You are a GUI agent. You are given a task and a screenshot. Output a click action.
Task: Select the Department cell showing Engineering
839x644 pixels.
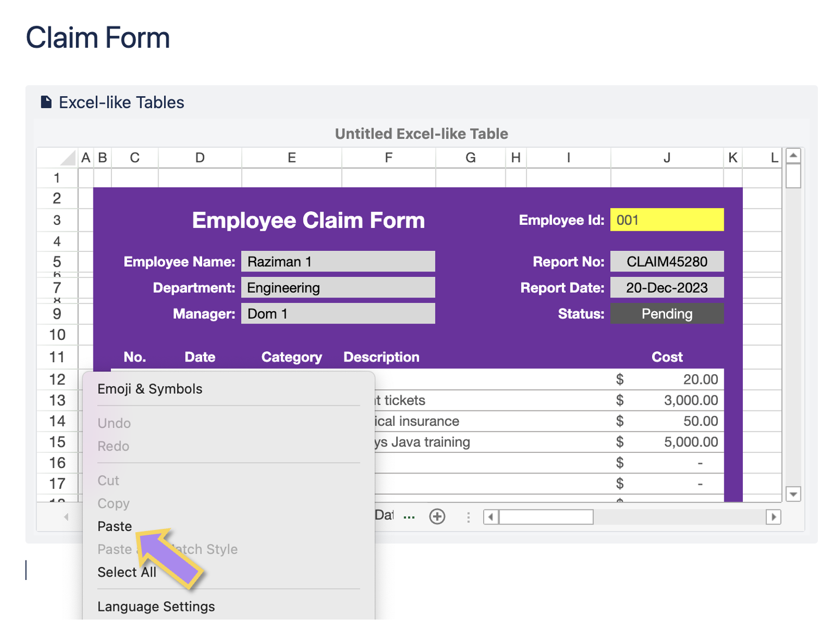point(338,288)
